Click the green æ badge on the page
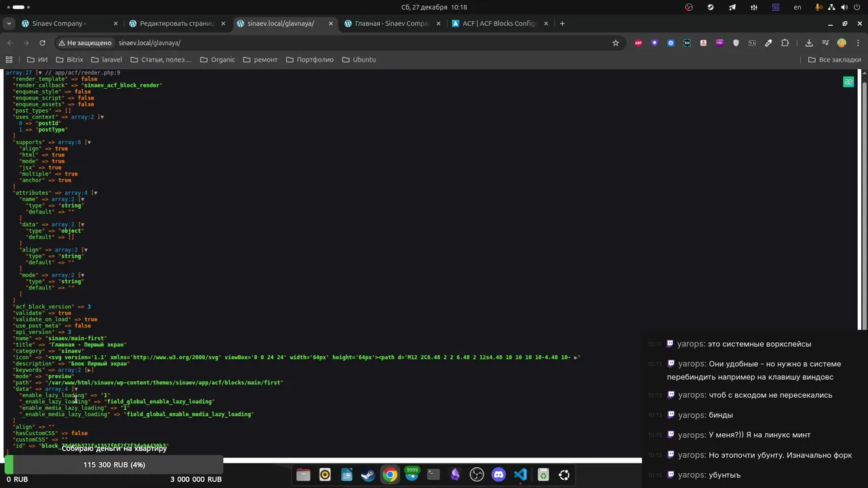Screen dimensions: 868x488 848,82
